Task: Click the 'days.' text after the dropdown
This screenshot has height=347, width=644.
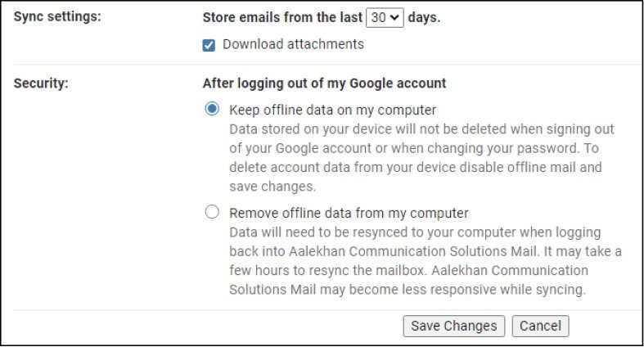Action: [x=425, y=17]
